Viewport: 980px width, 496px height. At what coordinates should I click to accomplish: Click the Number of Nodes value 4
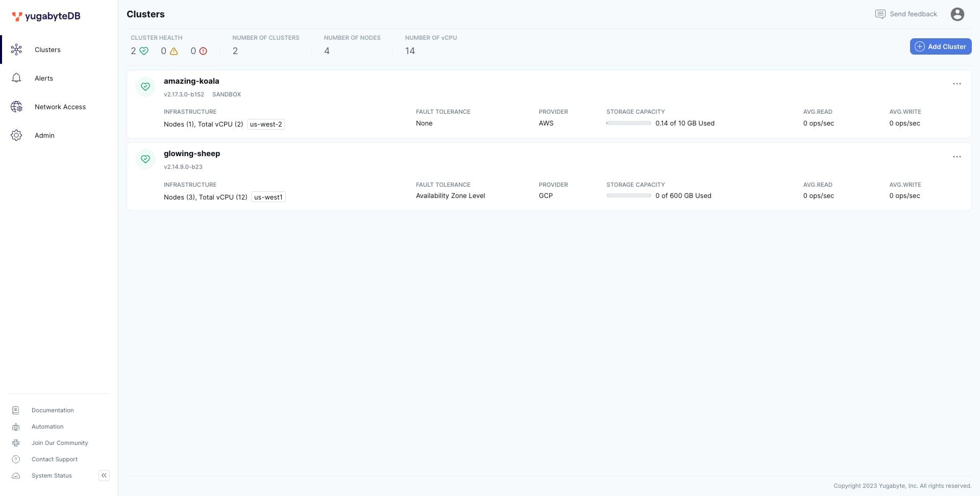pos(327,51)
